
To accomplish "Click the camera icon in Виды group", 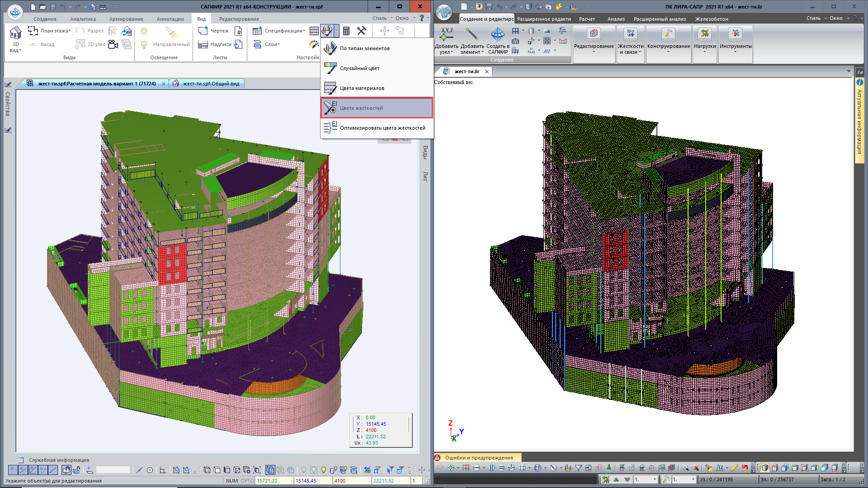I will click(113, 44).
